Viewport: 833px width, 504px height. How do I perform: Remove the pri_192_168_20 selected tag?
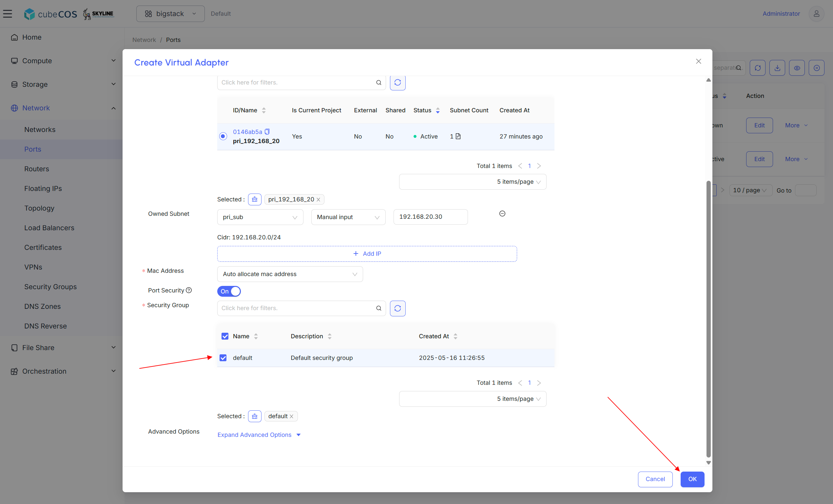coord(318,200)
